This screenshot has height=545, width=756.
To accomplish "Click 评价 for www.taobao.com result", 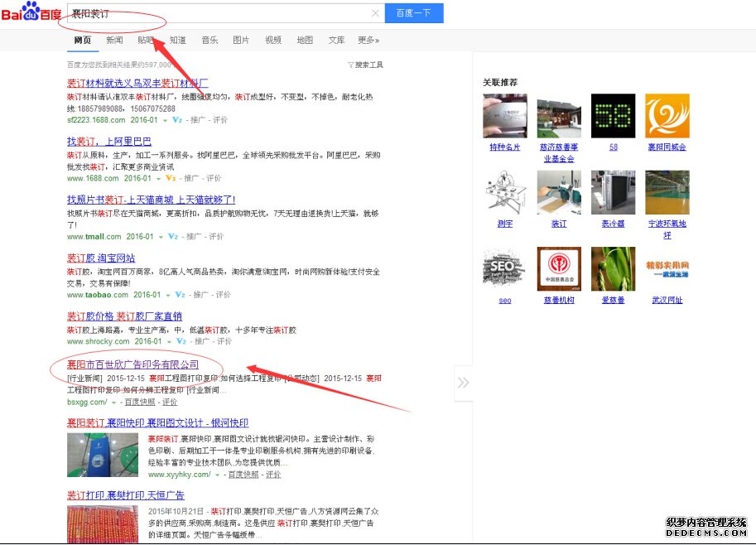I will [x=223, y=295].
